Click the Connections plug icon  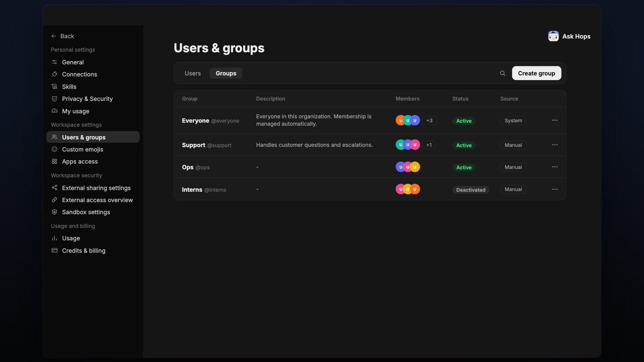pyautogui.click(x=54, y=74)
